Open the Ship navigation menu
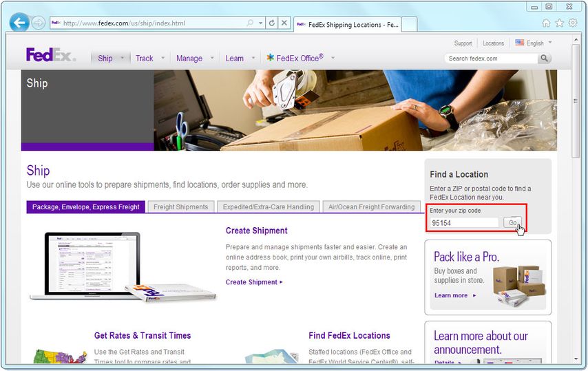This screenshot has width=588, height=371. coord(105,59)
